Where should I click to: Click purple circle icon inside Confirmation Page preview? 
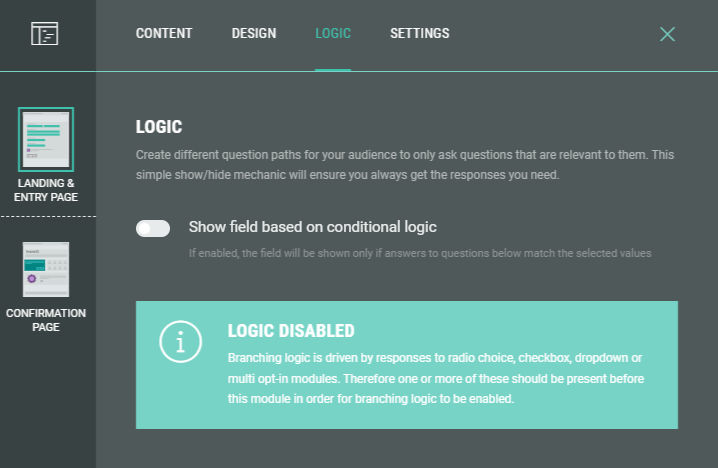point(31,279)
